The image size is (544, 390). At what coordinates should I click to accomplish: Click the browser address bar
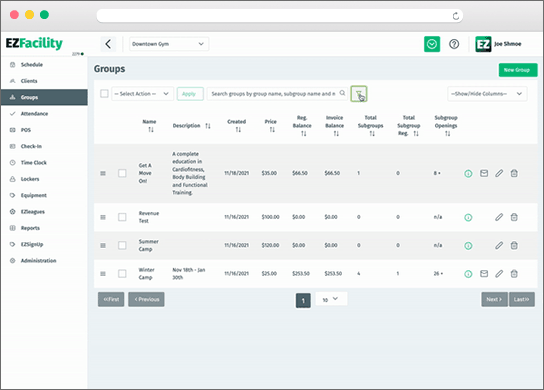(x=280, y=16)
